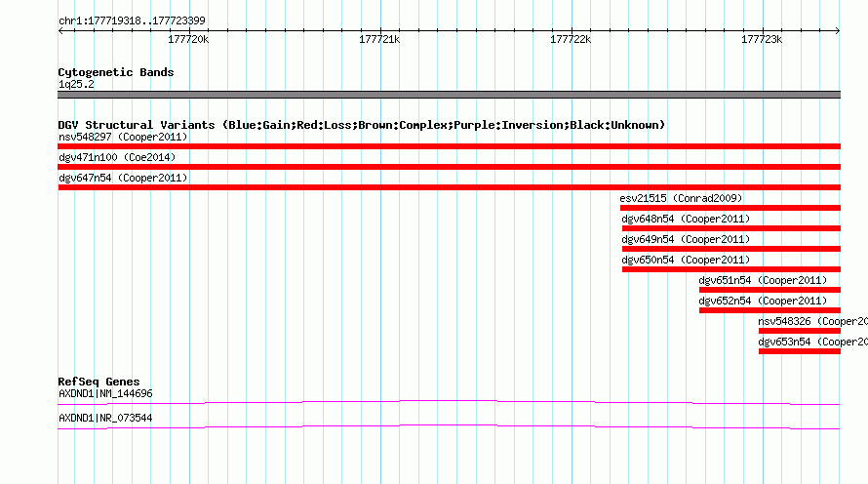The height and width of the screenshot is (484, 868).
Task: Click the 177722k ruler mark
Action: (x=571, y=39)
